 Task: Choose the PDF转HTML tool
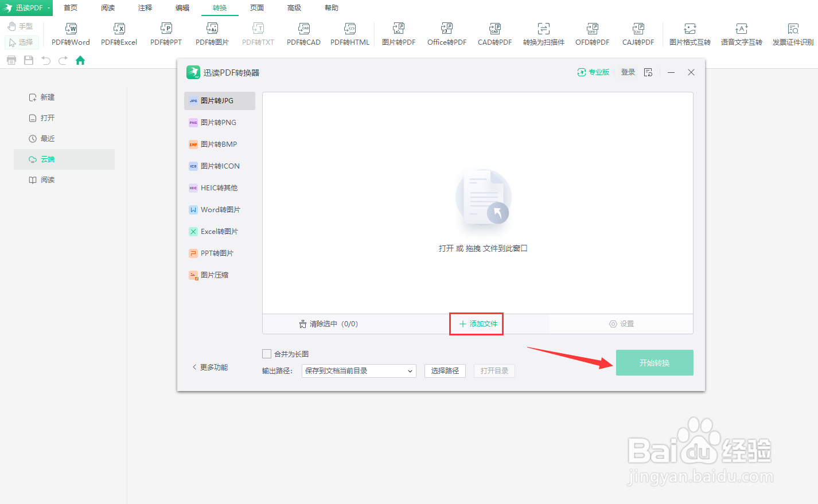click(x=350, y=34)
